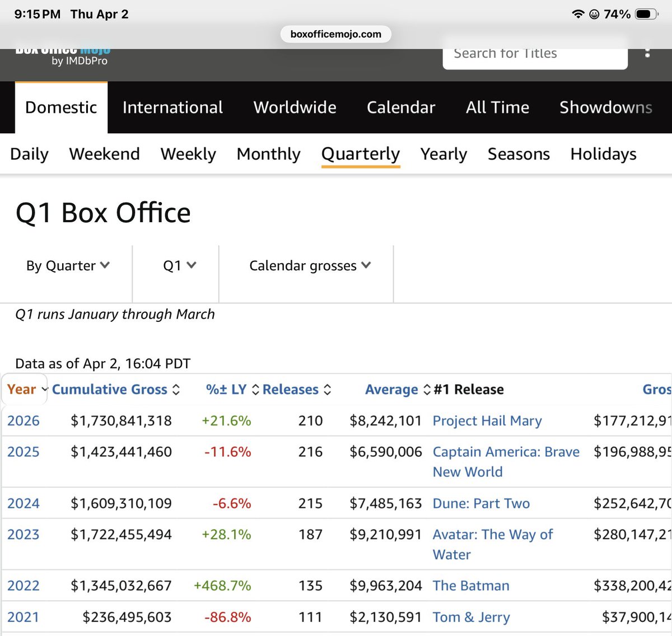
Task: Tap the $9,210,991 average value
Action: click(385, 535)
